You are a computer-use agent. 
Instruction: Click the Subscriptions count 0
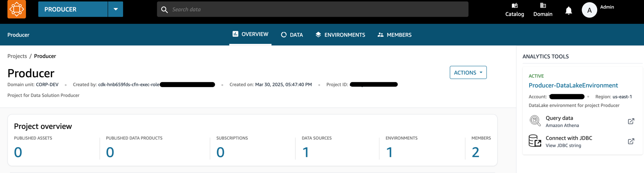[220, 152]
